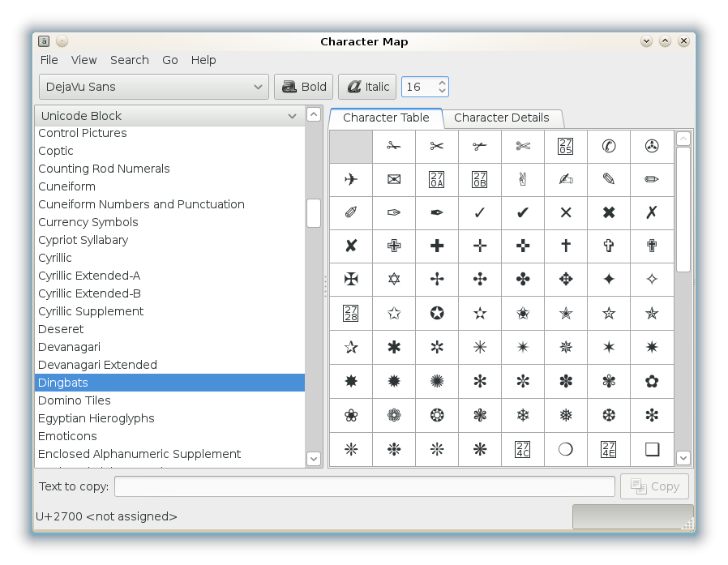Screen dimensions: 728x565
Task: Open the Search menu
Action: pyautogui.click(x=129, y=60)
